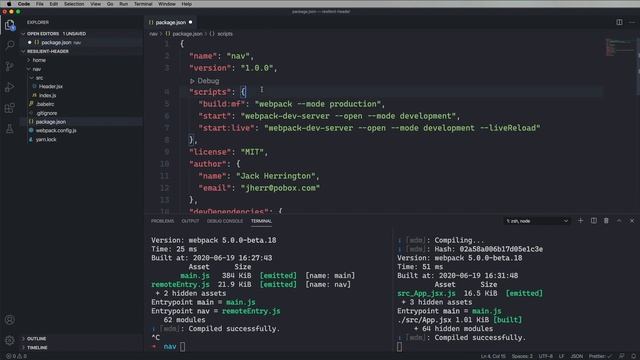The height and width of the screenshot is (360, 640).
Task: Maximize the panel with up chevron
Action: pyautogui.click(x=619, y=220)
